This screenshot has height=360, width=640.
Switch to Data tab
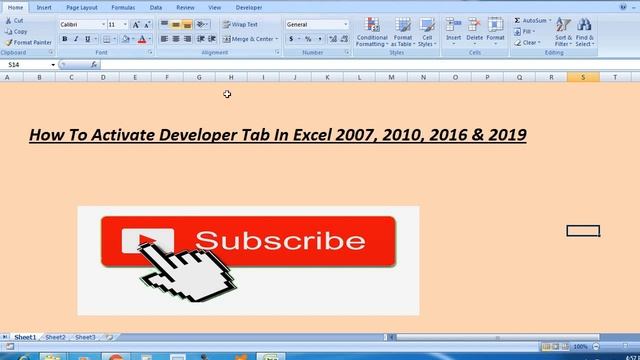pyautogui.click(x=156, y=7)
